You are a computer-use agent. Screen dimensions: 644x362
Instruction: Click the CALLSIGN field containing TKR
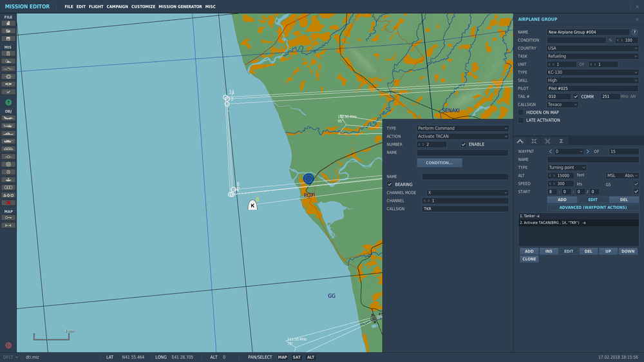pos(465,209)
